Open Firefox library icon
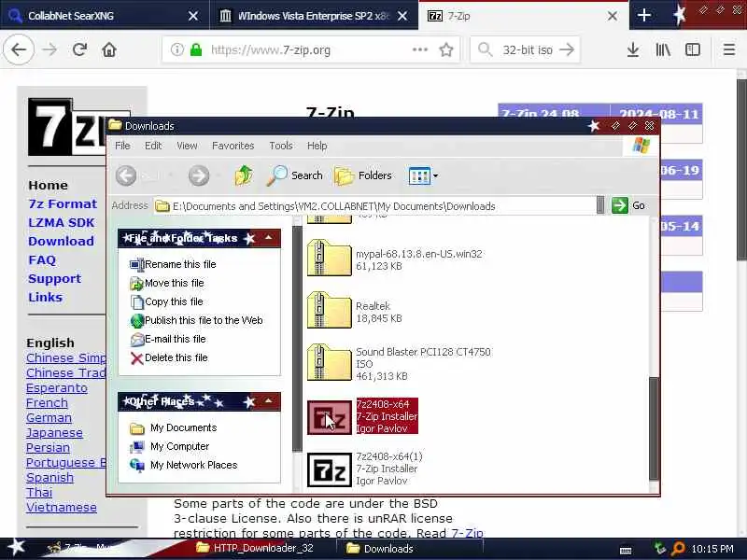747x560 pixels. (x=663, y=49)
